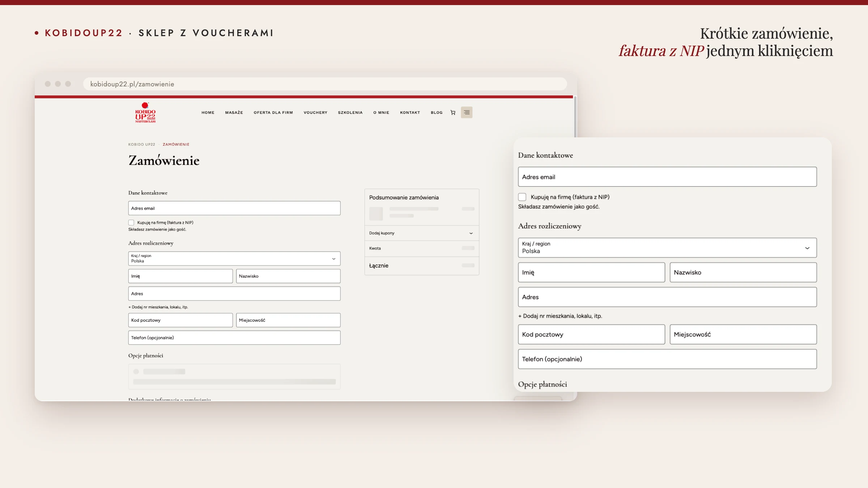Image resolution: width=868 pixels, height=488 pixels.
Task: Open OFERTA DLA FIRM in the navigation
Action: coord(273,112)
